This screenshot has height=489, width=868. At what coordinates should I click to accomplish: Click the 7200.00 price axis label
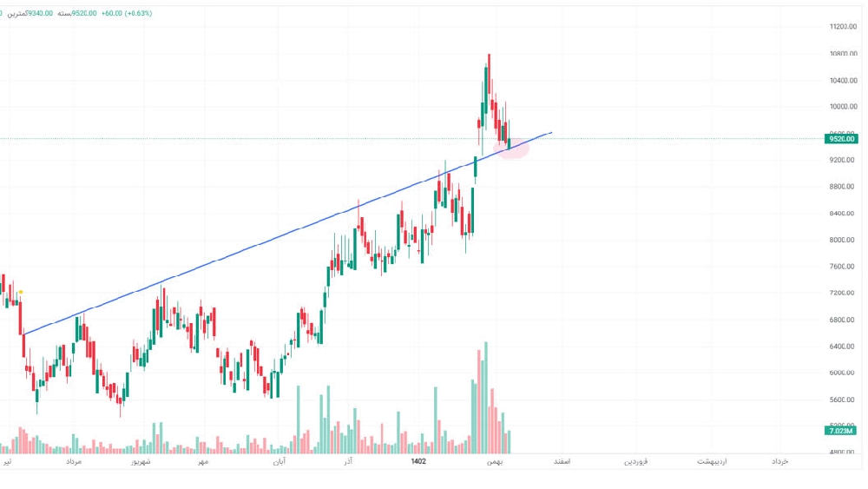pyautogui.click(x=843, y=293)
